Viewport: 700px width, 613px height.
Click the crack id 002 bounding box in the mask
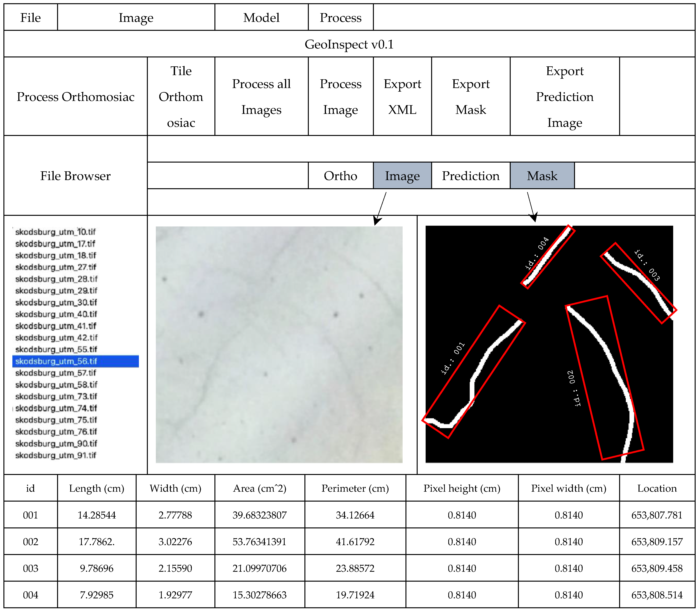(604, 378)
